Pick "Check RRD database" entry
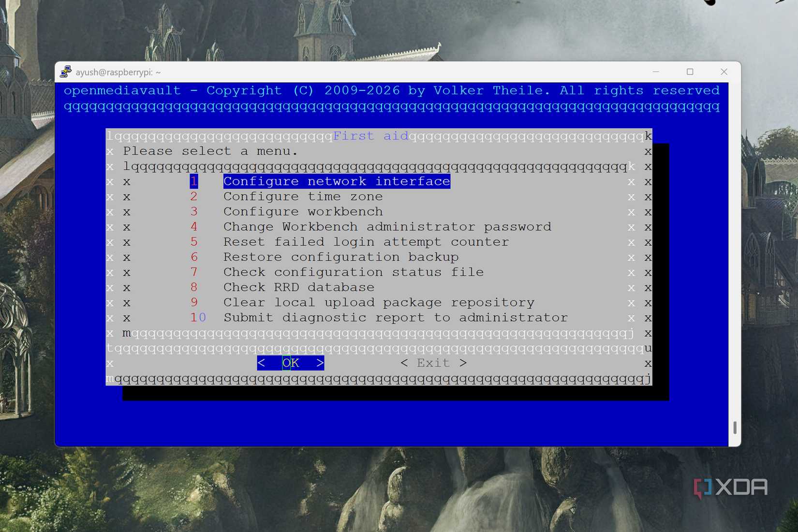The image size is (798, 532). click(x=299, y=287)
